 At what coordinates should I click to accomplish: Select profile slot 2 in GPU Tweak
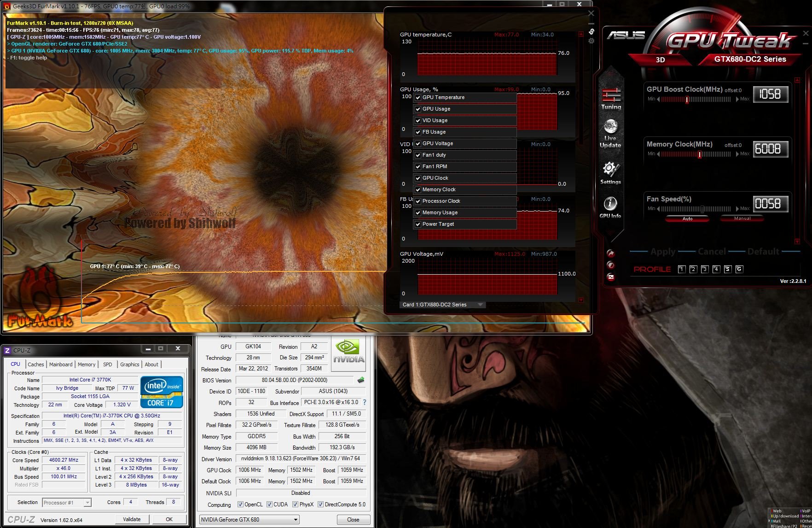pos(693,269)
